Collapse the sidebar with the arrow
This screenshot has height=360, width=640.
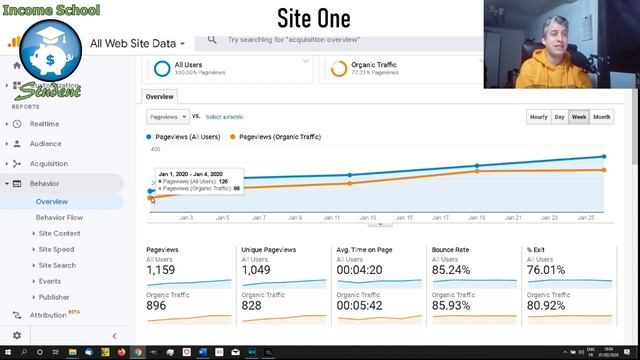tap(114, 336)
